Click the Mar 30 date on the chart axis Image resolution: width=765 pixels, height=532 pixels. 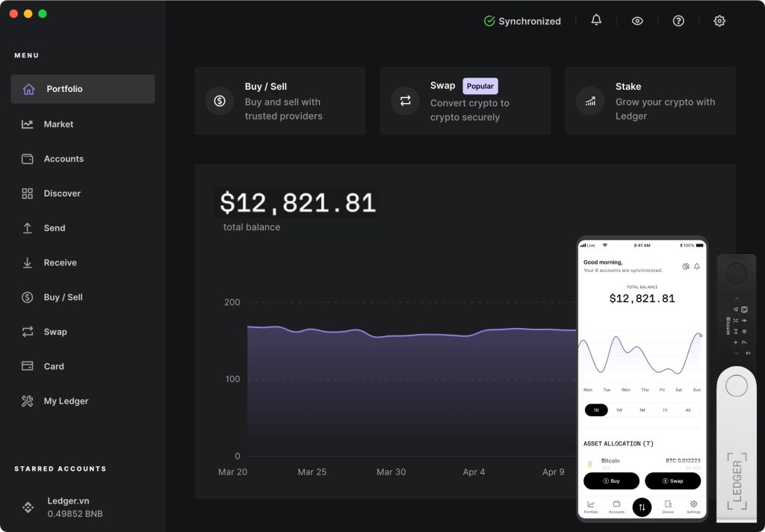[x=391, y=472]
